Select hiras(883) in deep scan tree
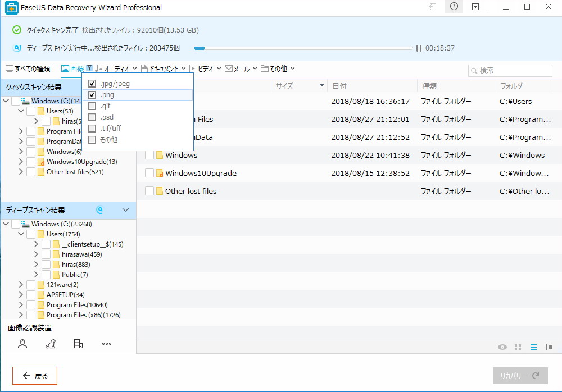This screenshot has width=562, height=392. click(x=76, y=265)
